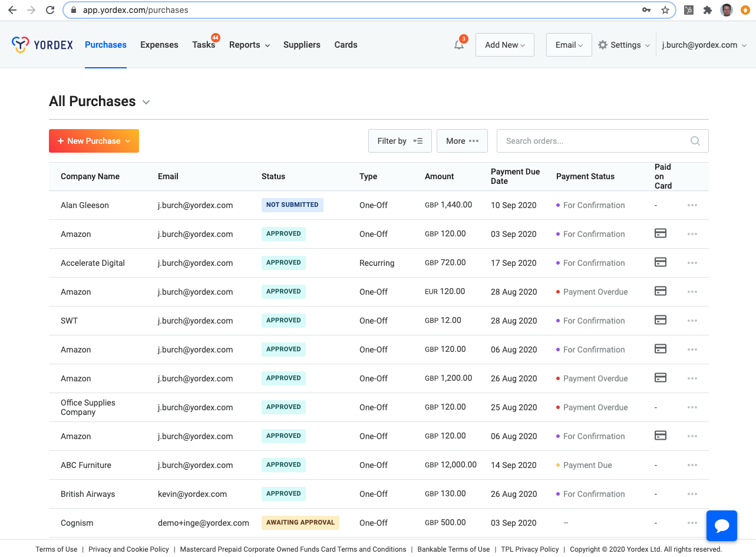The image size is (756, 557).
Task: Click the GBP 12,000.00 amount
Action: [x=451, y=464]
